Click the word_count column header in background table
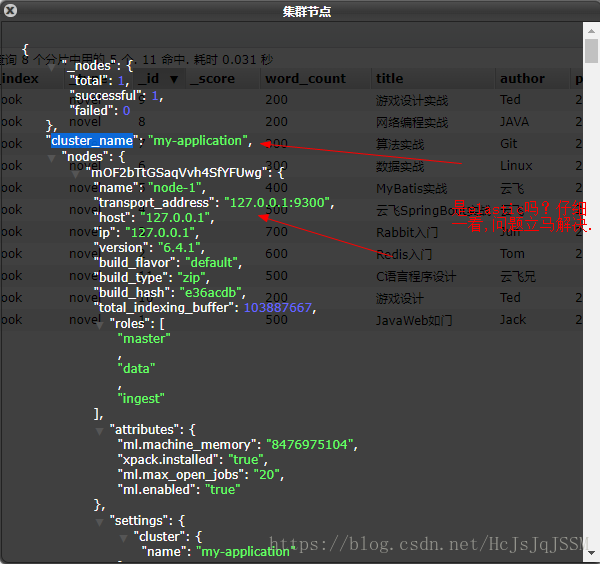Viewport: 600px width, 564px height. (x=316, y=79)
